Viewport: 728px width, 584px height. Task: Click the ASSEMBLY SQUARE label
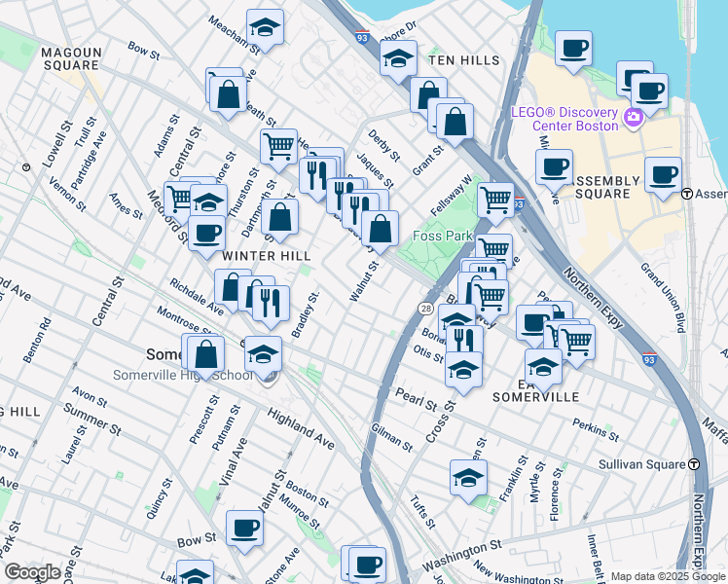[603, 188]
